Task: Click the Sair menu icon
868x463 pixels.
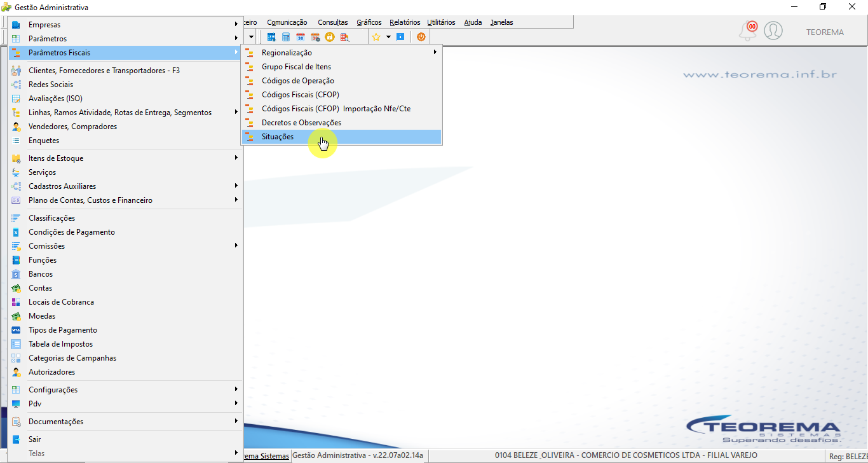Action: pyautogui.click(x=16, y=439)
